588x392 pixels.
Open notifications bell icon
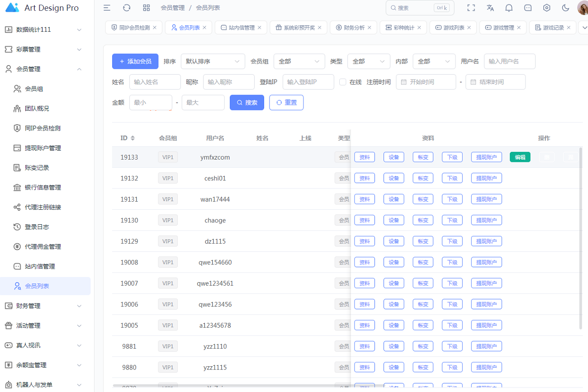[x=509, y=8]
